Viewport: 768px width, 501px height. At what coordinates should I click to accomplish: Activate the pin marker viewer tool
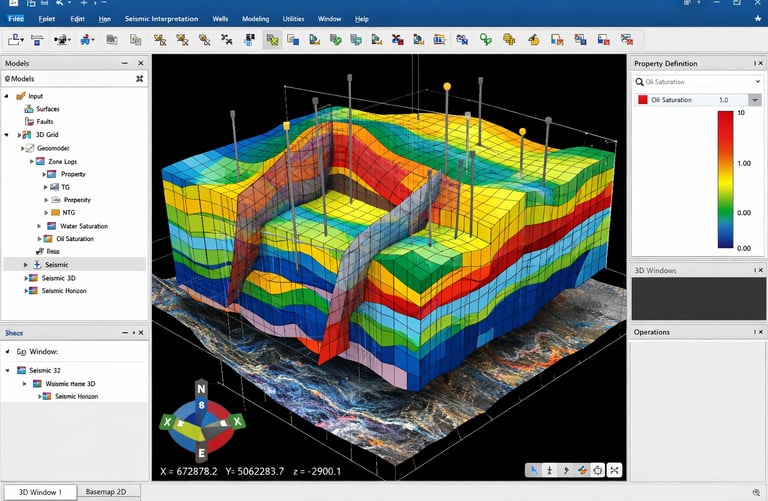[550, 470]
